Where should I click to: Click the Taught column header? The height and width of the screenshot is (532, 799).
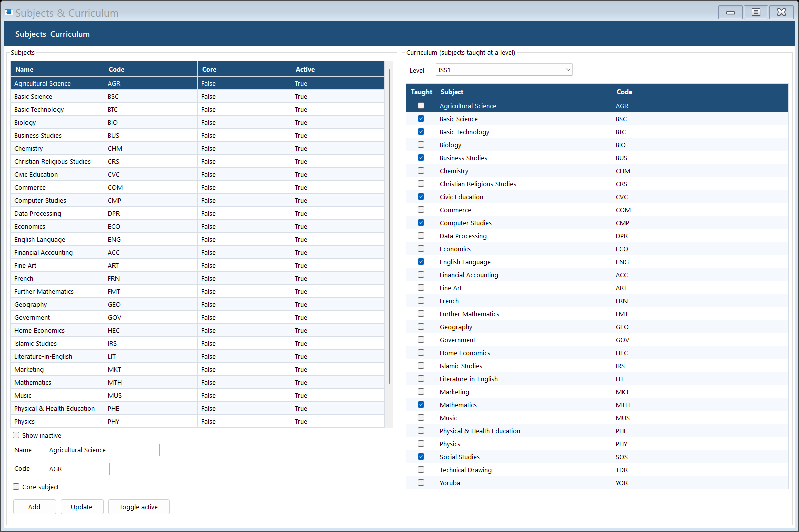[x=421, y=92]
